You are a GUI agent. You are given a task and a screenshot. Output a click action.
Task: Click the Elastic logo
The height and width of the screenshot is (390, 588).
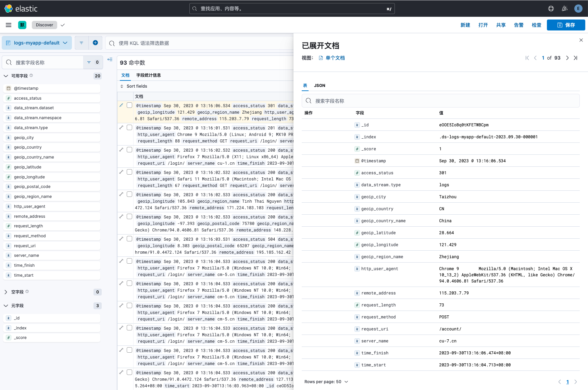point(21,9)
